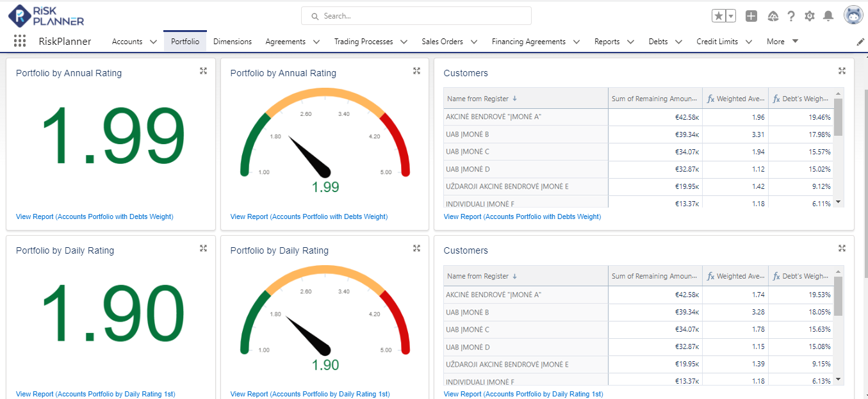Open the Debts tab dropdown chevron

click(679, 42)
